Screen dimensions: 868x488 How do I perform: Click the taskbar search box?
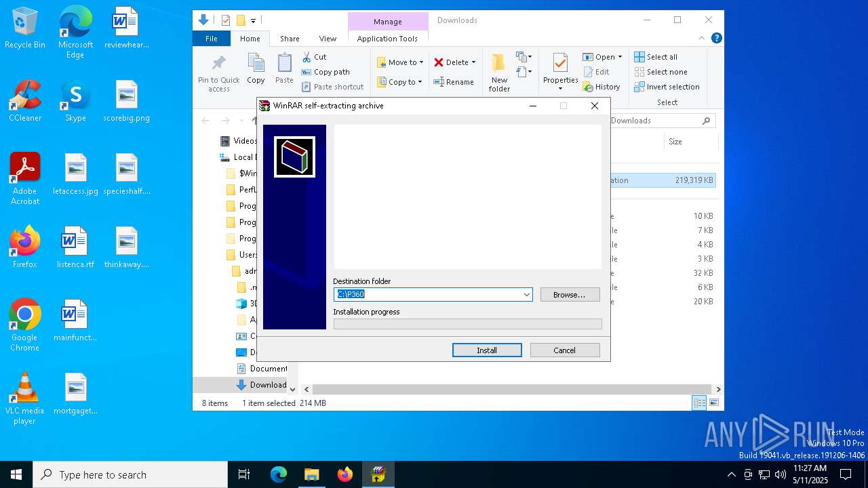point(130,474)
